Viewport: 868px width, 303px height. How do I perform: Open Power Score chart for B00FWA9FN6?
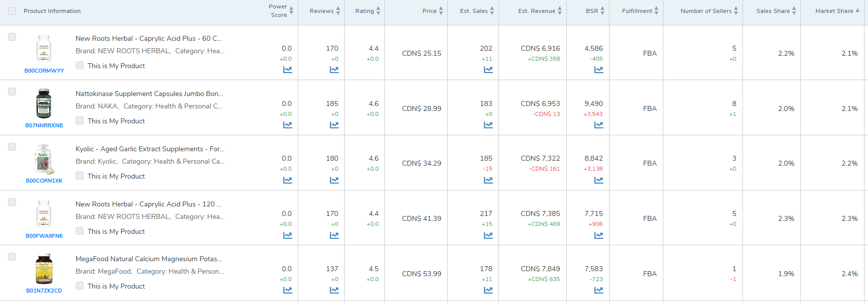click(288, 235)
